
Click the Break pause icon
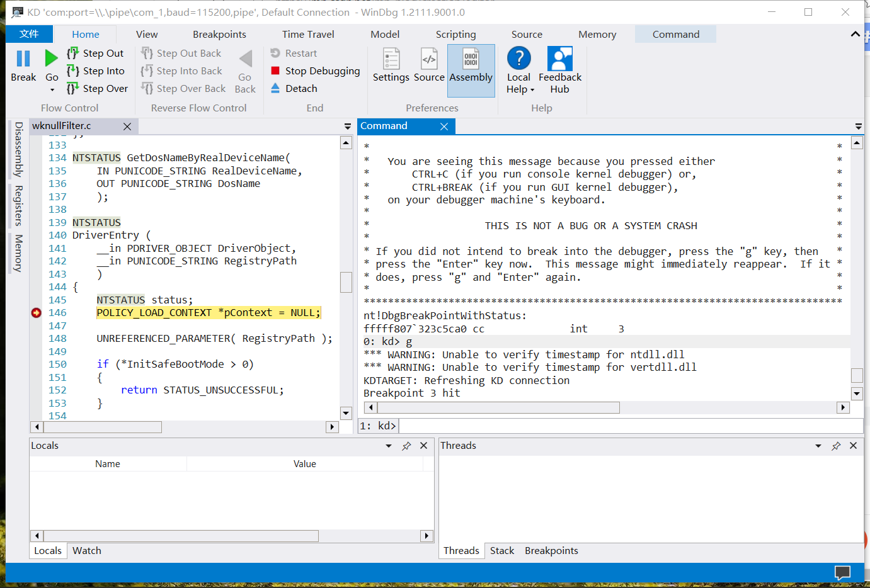[23, 58]
